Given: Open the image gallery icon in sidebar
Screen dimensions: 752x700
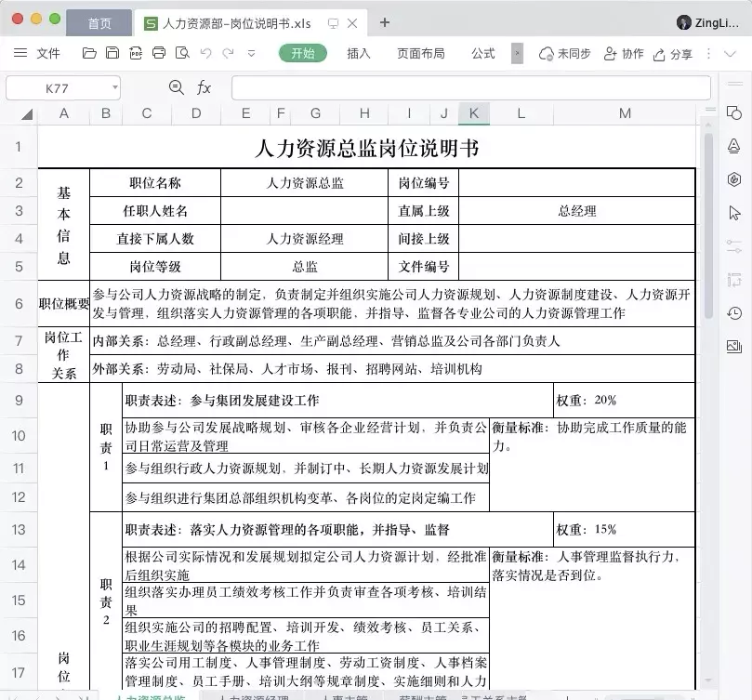Looking at the screenshot, I should pyautogui.click(x=733, y=346).
